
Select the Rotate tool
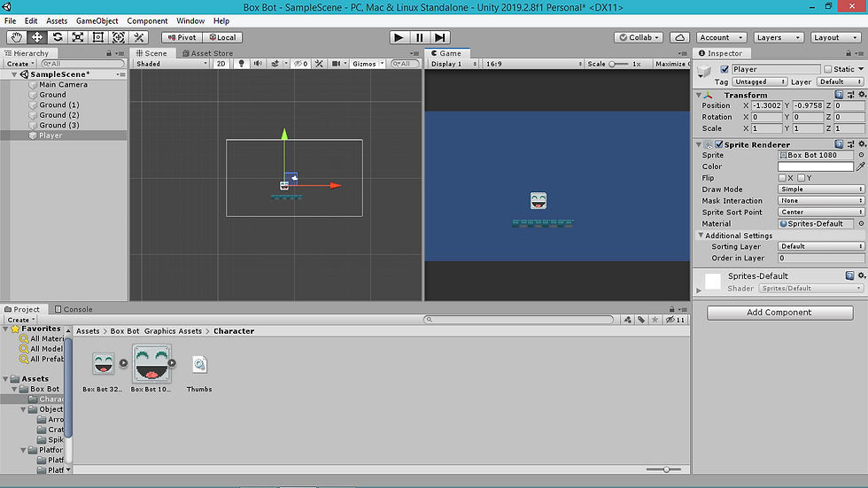tap(57, 37)
